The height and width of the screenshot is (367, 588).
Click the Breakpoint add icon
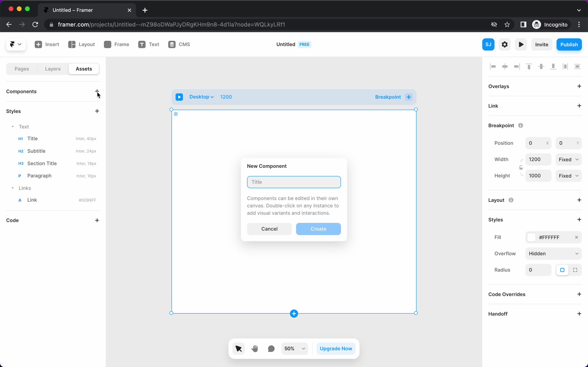pos(409,97)
